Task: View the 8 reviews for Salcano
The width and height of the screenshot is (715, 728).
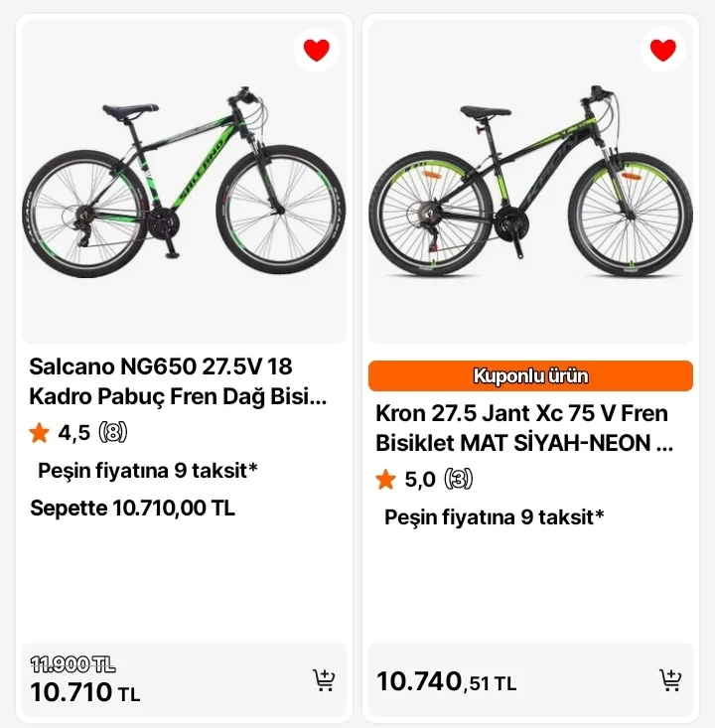Action: (114, 432)
